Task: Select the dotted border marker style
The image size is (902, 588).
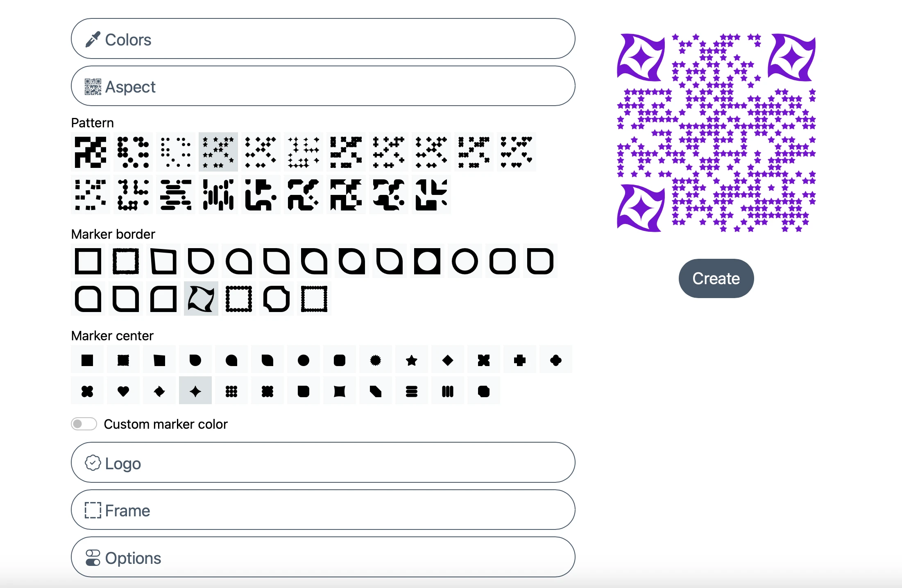Action: tap(239, 298)
